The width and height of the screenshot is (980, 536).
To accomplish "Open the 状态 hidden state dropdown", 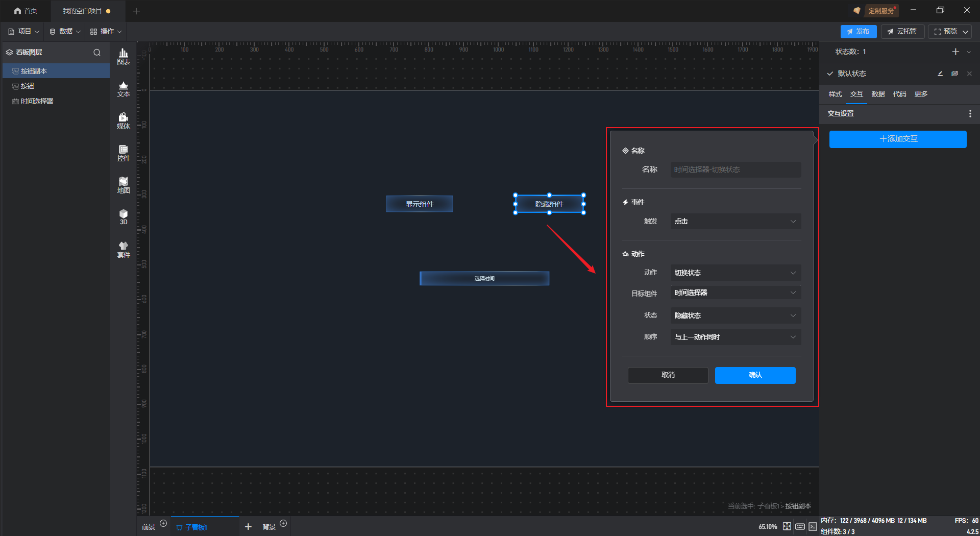I will [x=735, y=315].
